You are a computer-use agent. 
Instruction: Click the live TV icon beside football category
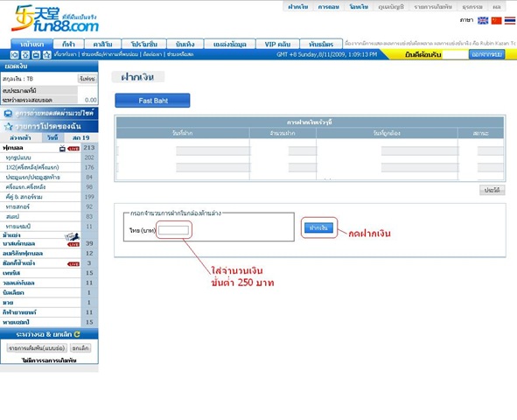(62, 149)
